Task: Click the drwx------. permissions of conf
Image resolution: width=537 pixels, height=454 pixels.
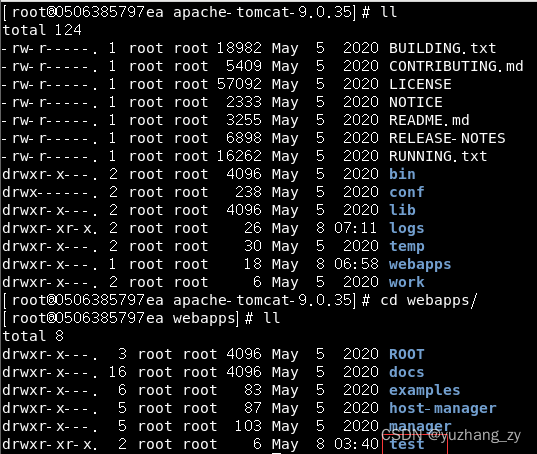Action: pos(50,192)
